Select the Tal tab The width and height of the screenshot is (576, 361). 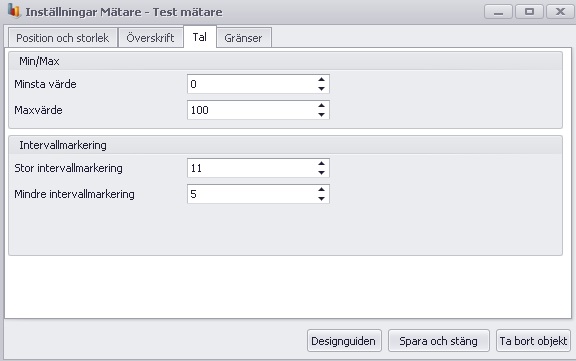pos(200,37)
